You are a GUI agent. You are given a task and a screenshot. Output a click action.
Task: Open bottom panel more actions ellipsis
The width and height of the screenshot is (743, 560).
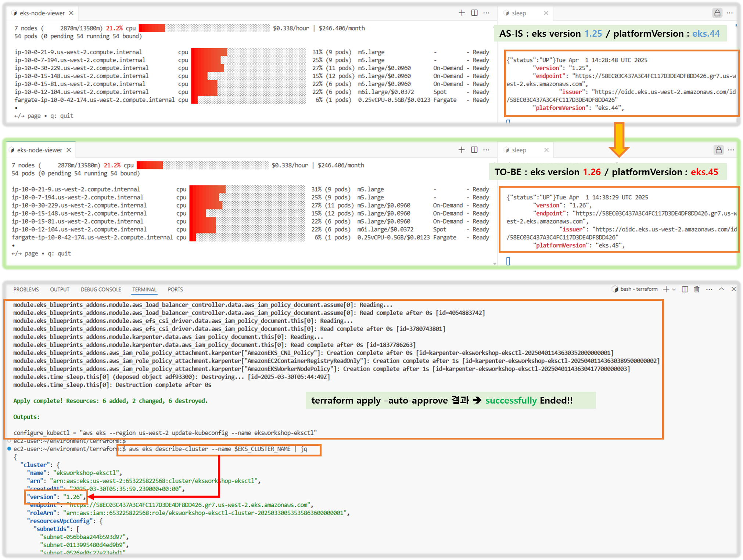click(709, 289)
